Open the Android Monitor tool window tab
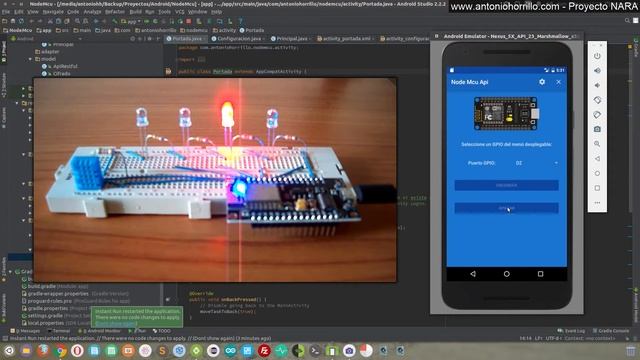Screen dimensions: 640x360 click(x=100, y=331)
